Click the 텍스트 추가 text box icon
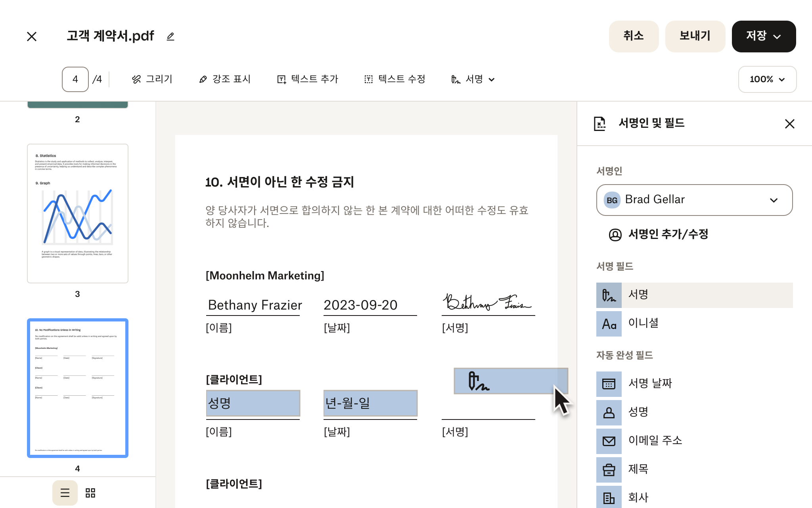Image resolution: width=812 pixels, height=508 pixels. [282, 79]
